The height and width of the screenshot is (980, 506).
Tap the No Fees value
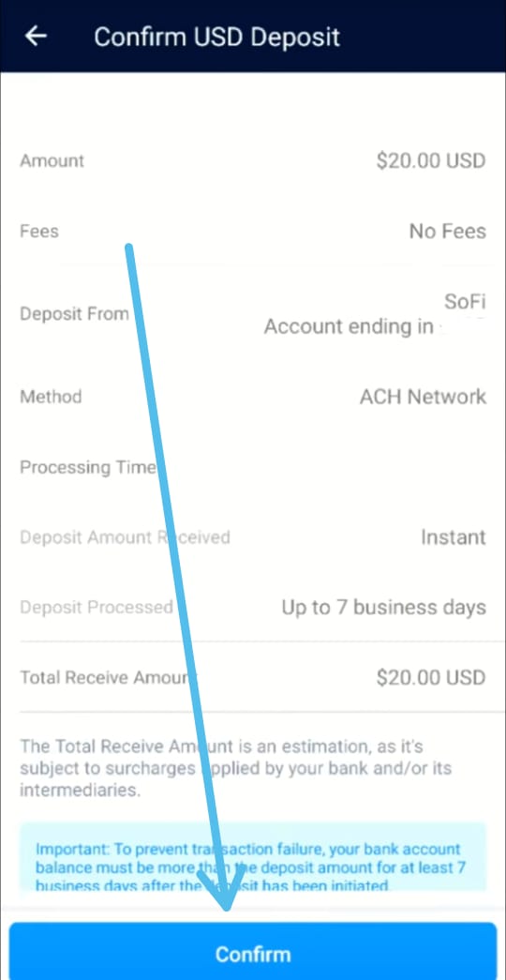point(447,232)
